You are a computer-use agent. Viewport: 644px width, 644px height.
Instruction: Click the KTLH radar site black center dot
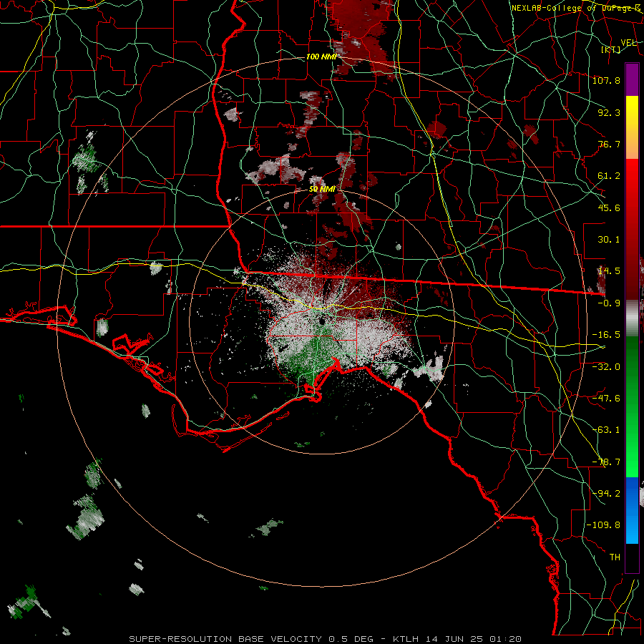[x=322, y=321]
